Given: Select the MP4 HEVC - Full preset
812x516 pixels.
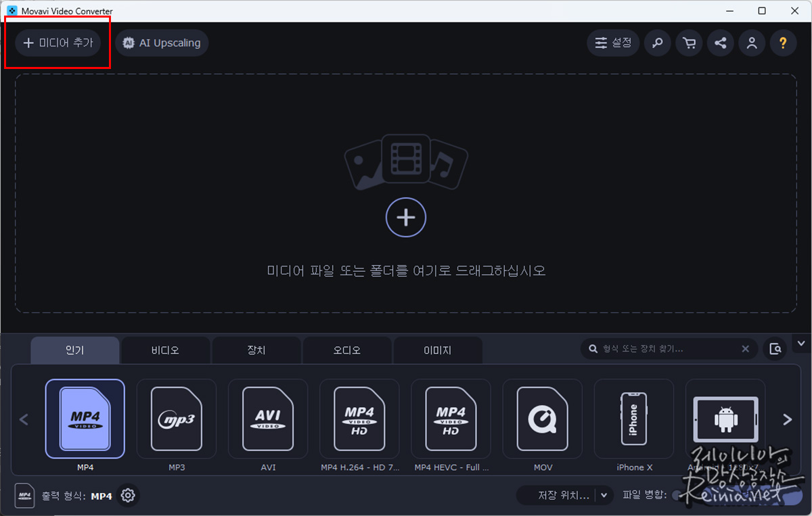Looking at the screenshot, I should [x=451, y=419].
